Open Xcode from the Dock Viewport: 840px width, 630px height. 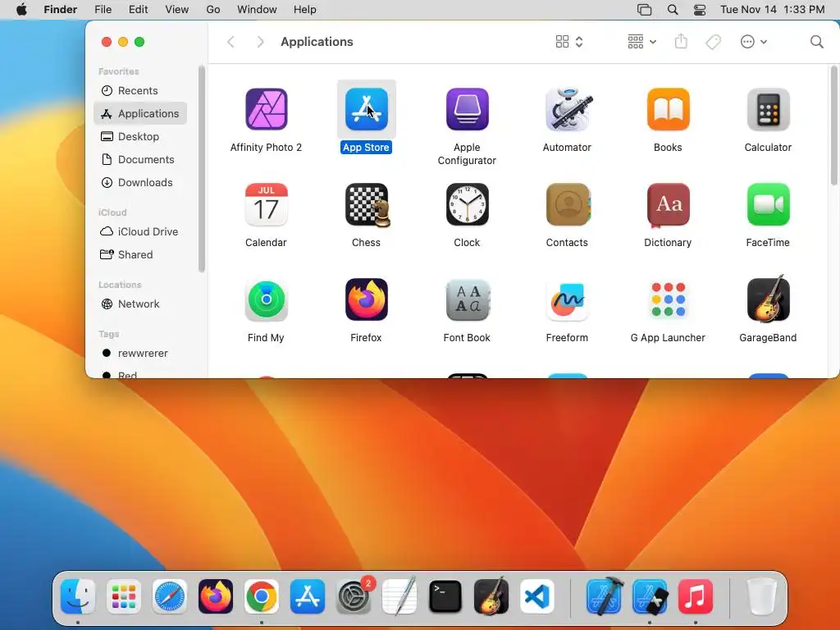pos(604,596)
